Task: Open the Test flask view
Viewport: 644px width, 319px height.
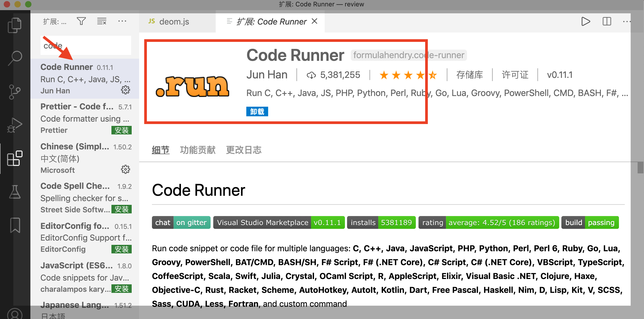Action: tap(15, 192)
